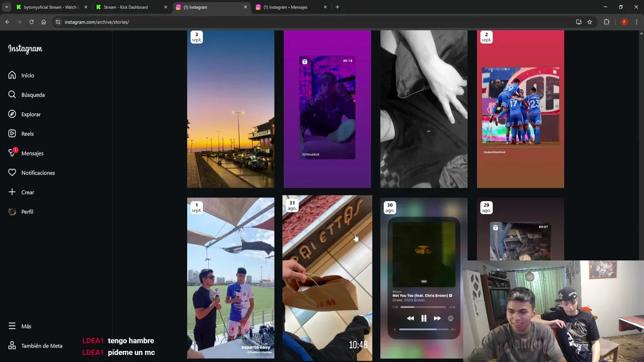Switch to Stream - Kick Dashboard tab
This screenshot has width=644, height=362.
coord(131,7)
